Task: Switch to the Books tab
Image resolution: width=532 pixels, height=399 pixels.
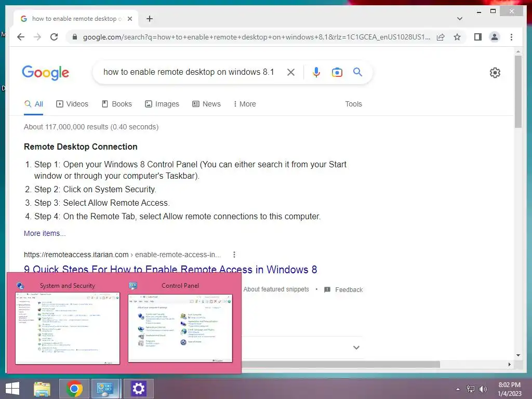Action: 117,104
